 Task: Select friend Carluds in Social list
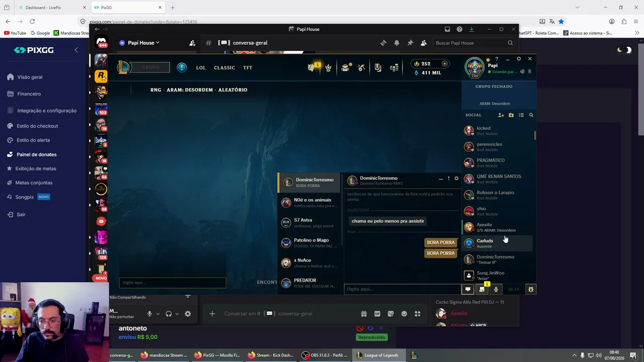point(497,243)
